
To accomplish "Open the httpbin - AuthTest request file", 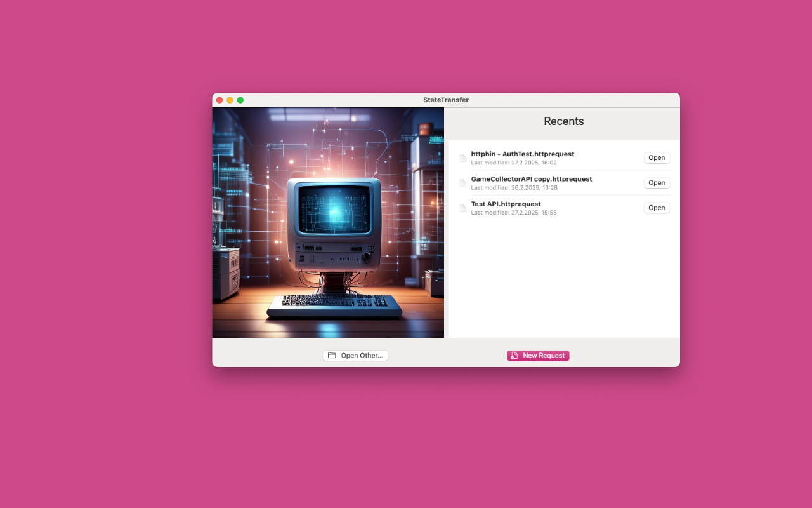I will pos(657,158).
